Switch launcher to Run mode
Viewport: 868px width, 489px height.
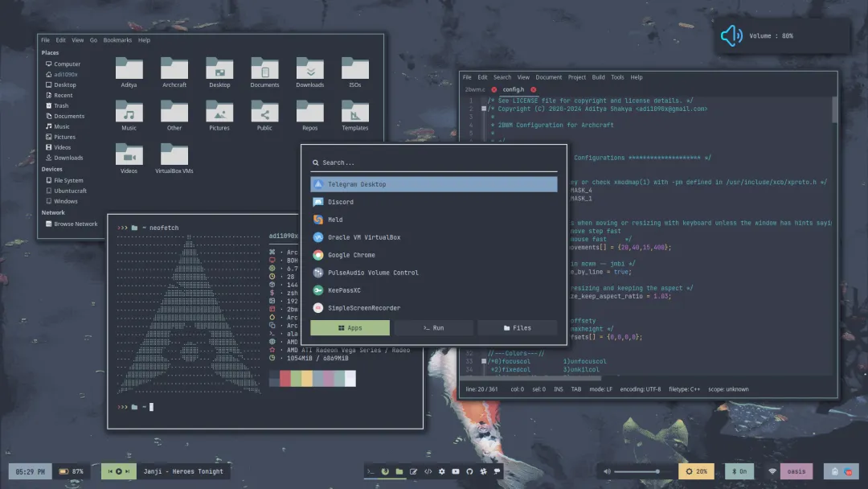click(x=433, y=328)
